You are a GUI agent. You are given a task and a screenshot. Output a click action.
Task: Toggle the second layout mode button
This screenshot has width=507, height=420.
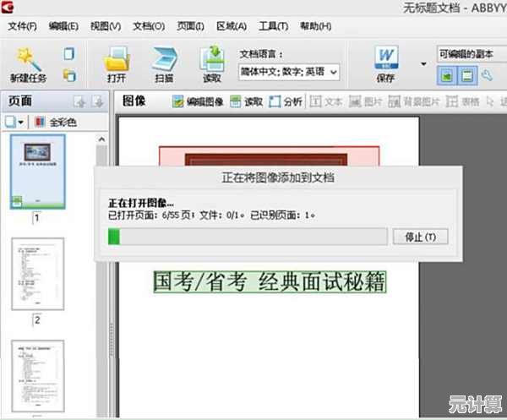[466, 76]
